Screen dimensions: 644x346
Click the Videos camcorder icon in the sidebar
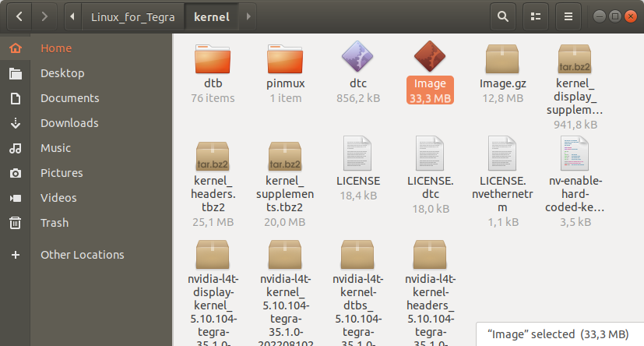click(16, 199)
